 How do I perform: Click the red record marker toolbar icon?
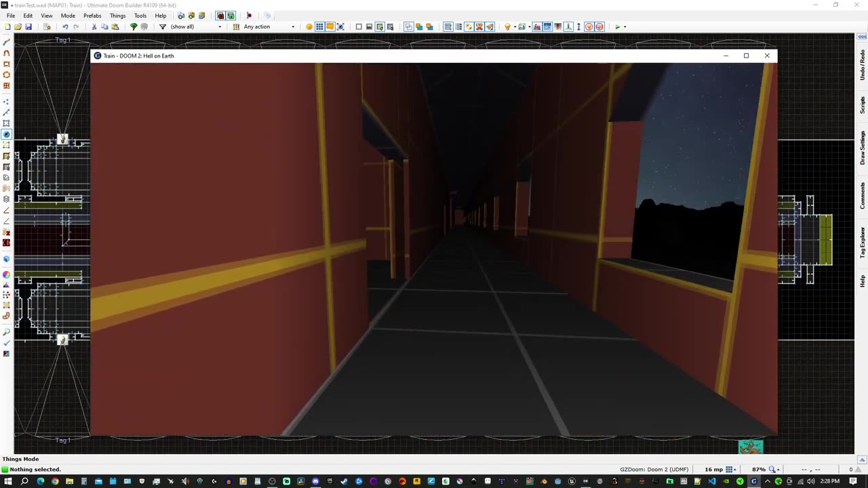pyautogui.click(x=249, y=15)
